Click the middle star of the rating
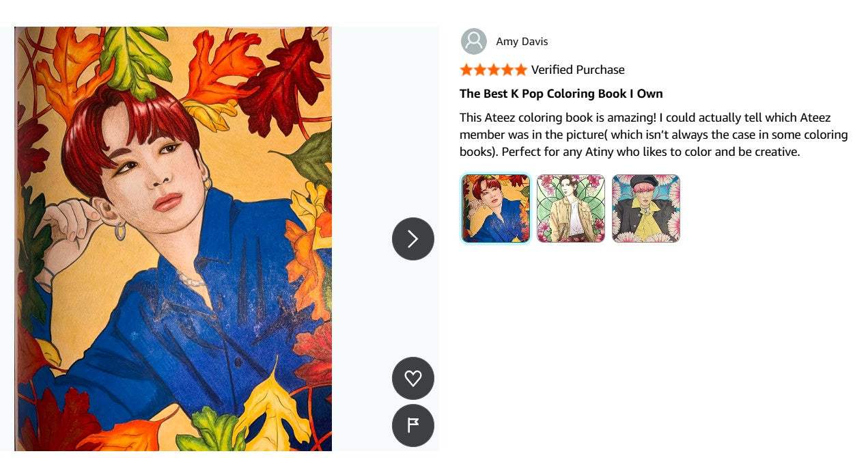Screen dimensions: 868x458 click(494, 70)
